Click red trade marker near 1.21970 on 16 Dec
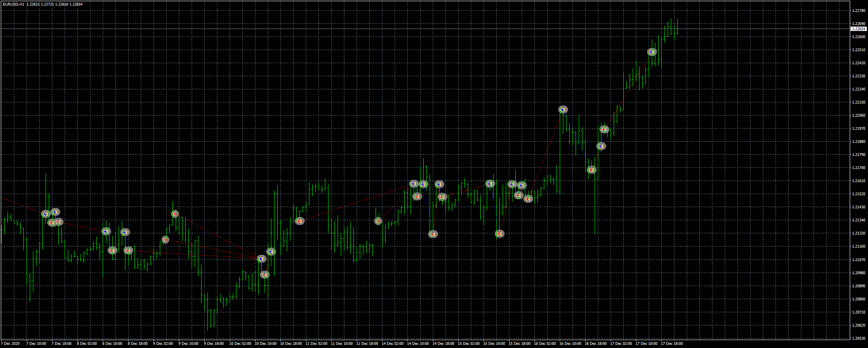Viewport: 868px width, 348px height. [604, 129]
